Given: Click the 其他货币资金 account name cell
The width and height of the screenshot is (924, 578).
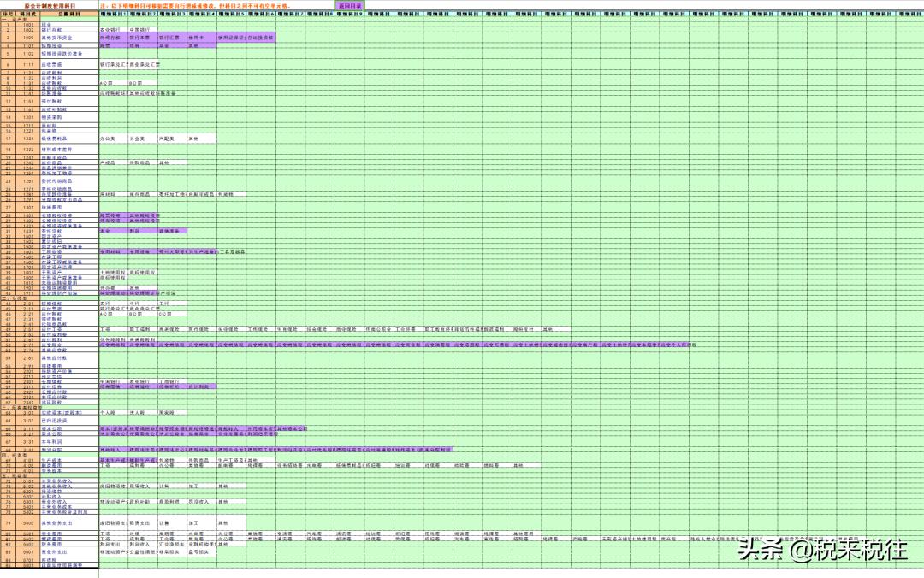Looking at the screenshot, I should (69, 37).
